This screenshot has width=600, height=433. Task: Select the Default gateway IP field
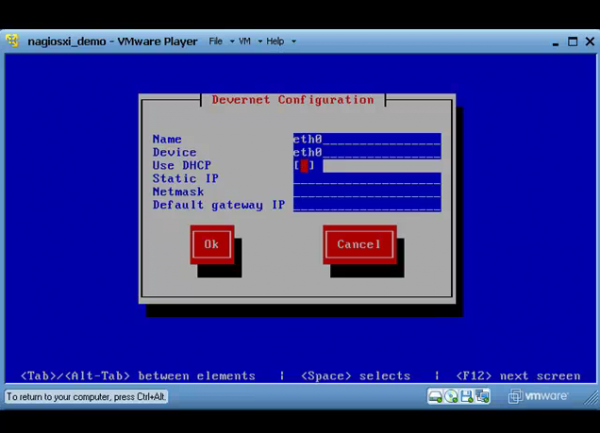tap(366, 204)
